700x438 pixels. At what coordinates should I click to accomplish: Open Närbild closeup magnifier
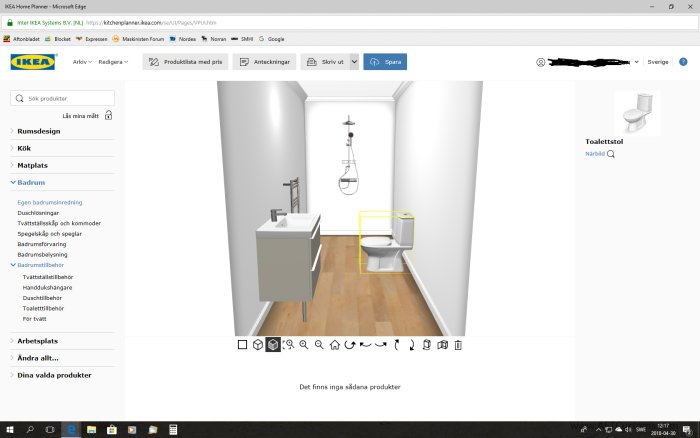click(x=611, y=154)
